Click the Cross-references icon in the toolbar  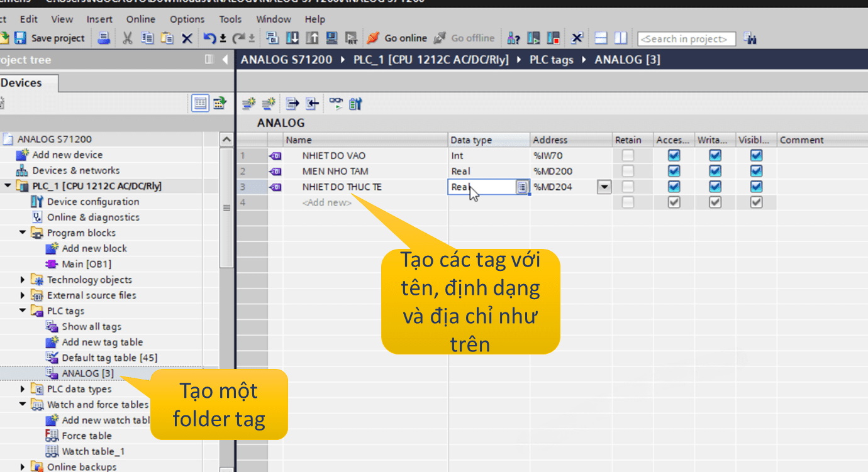577,38
